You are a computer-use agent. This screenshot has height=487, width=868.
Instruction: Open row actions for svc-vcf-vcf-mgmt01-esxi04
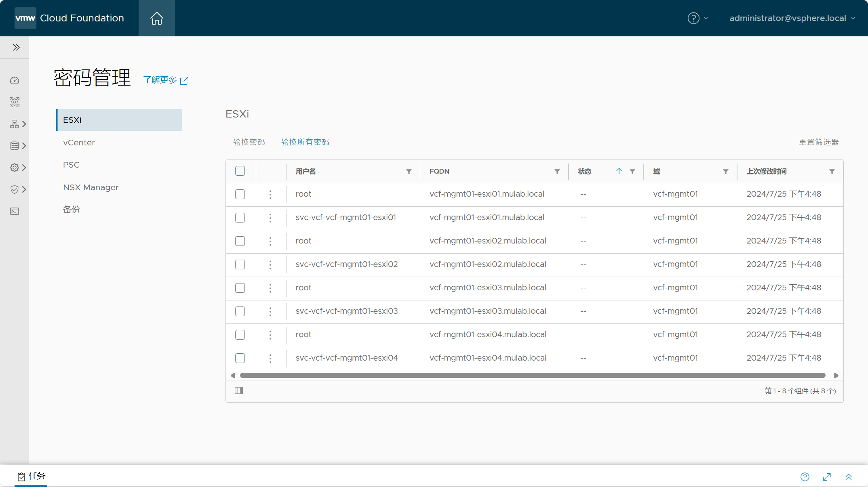tap(270, 358)
